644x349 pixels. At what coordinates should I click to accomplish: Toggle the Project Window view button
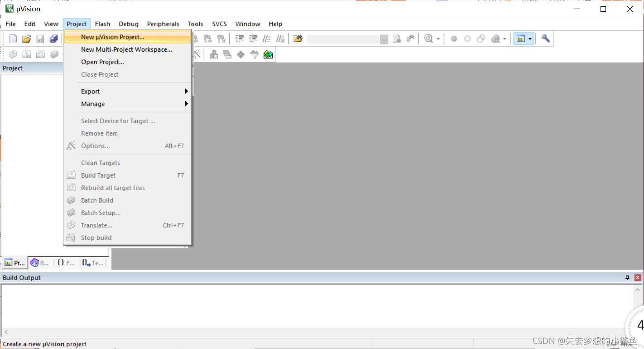[x=520, y=39]
